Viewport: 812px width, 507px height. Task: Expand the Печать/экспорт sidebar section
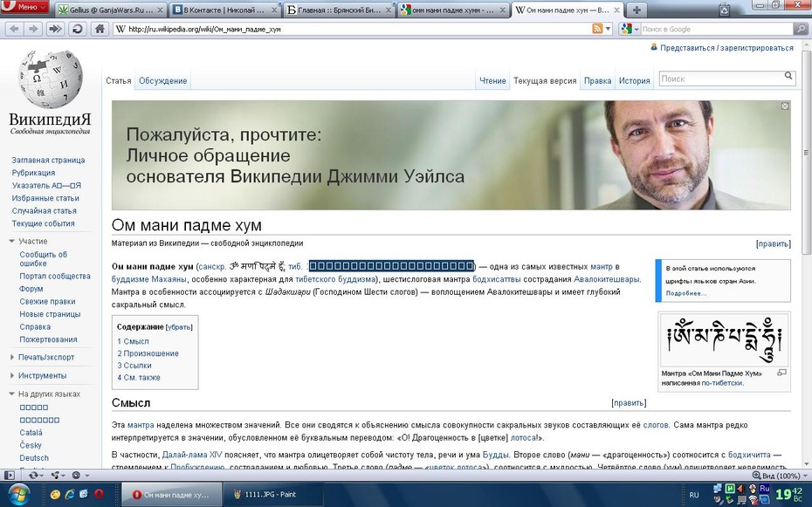tap(12, 357)
